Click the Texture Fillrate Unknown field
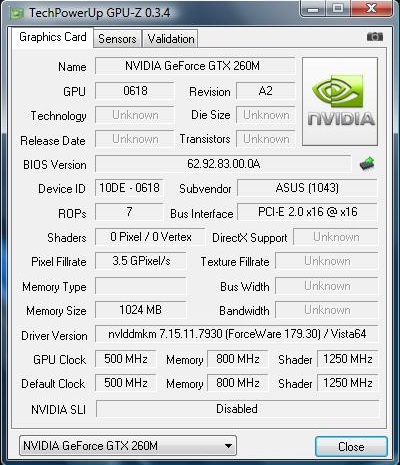 pyautogui.click(x=327, y=261)
